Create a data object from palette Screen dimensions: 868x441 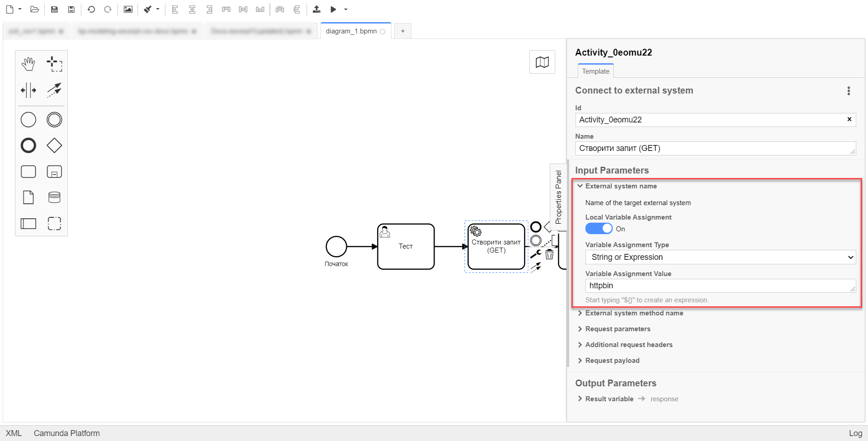[x=28, y=197]
